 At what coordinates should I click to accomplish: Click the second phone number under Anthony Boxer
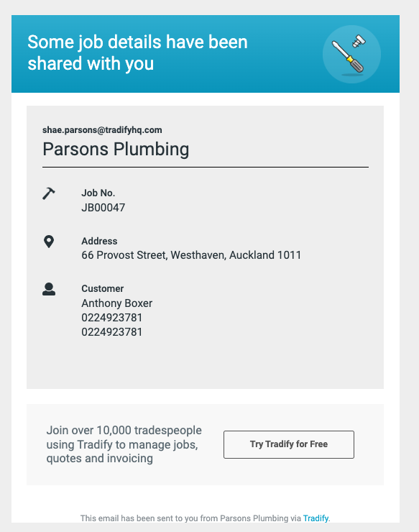pos(111,332)
